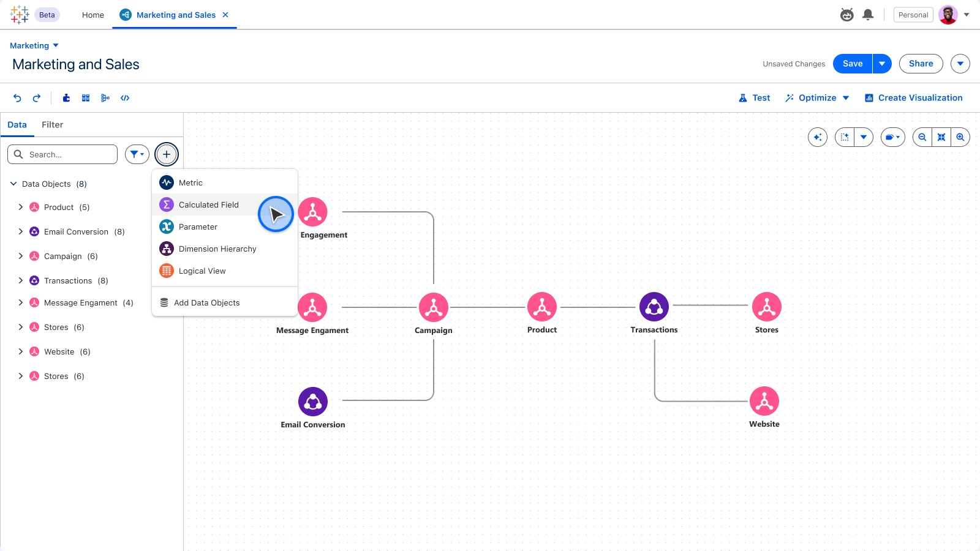Click the dotted selection sparkle icon
This screenshot has width=980, height=551.
tap(845, 137)
